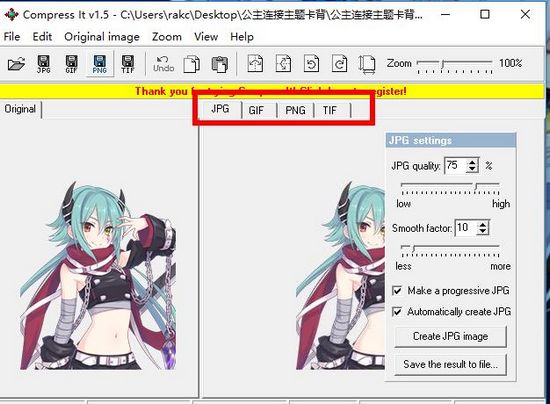
Task: Save as PNG using the toolbar disk icon
Action: [100, 64]
